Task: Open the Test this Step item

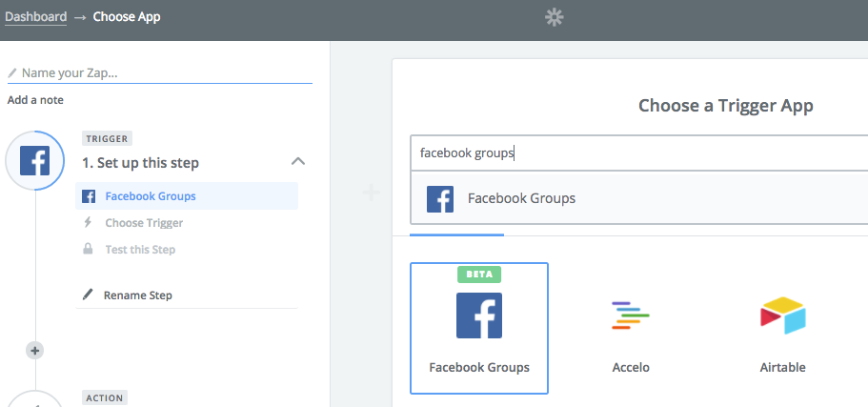Action: [x=140, y=249]
